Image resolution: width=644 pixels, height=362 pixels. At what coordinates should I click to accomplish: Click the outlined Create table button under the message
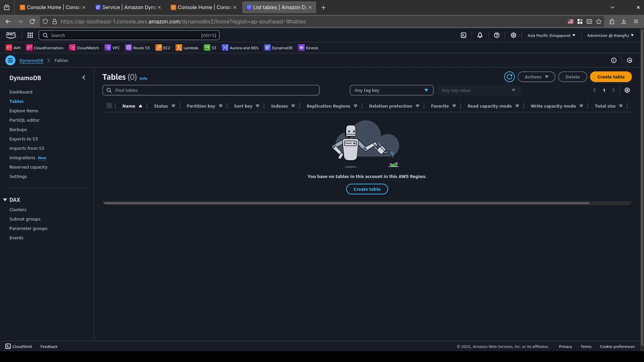(x=367, y=189)
